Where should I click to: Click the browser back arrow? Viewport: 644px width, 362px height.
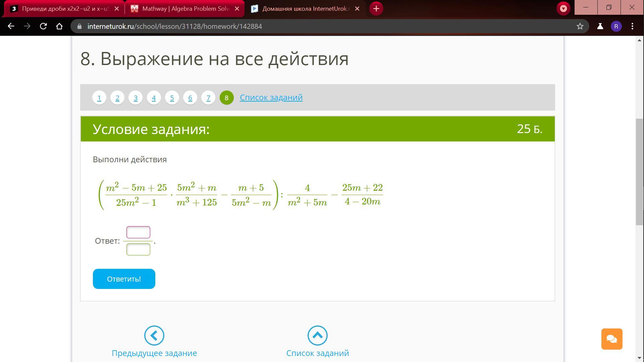[11, 26]
